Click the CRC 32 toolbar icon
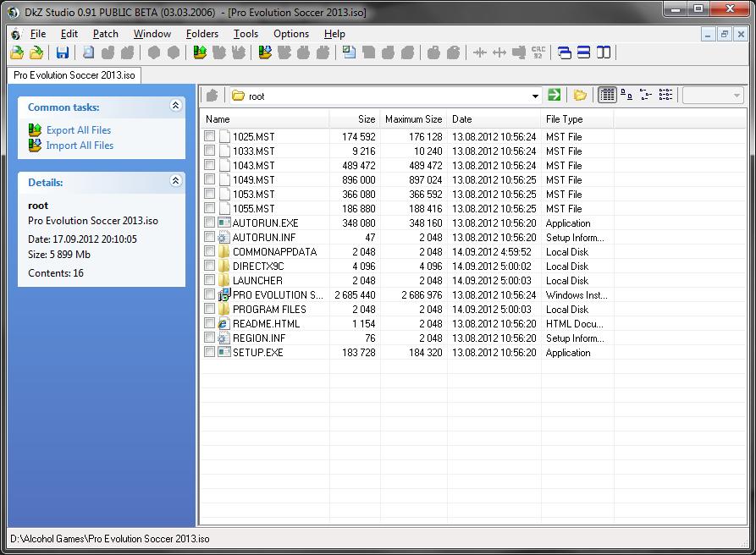 [538, 52]
